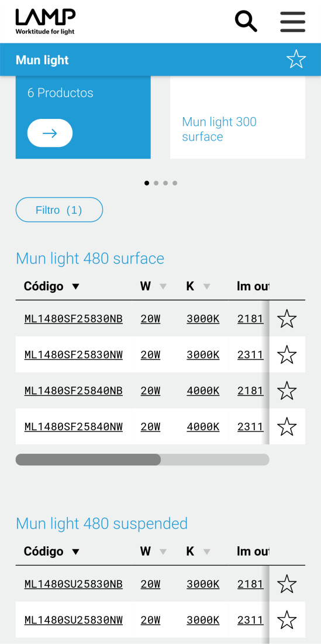Click the horizontal table scrollbar
This screenshot has height=644, width=321.
pyautogui.click(x=142, y=460)
